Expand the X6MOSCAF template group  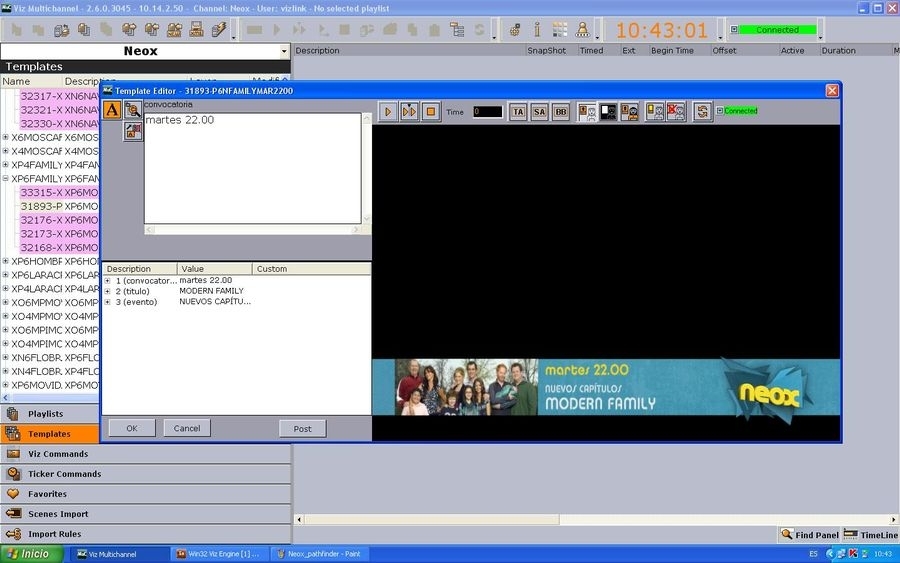[x=5, y=137]
